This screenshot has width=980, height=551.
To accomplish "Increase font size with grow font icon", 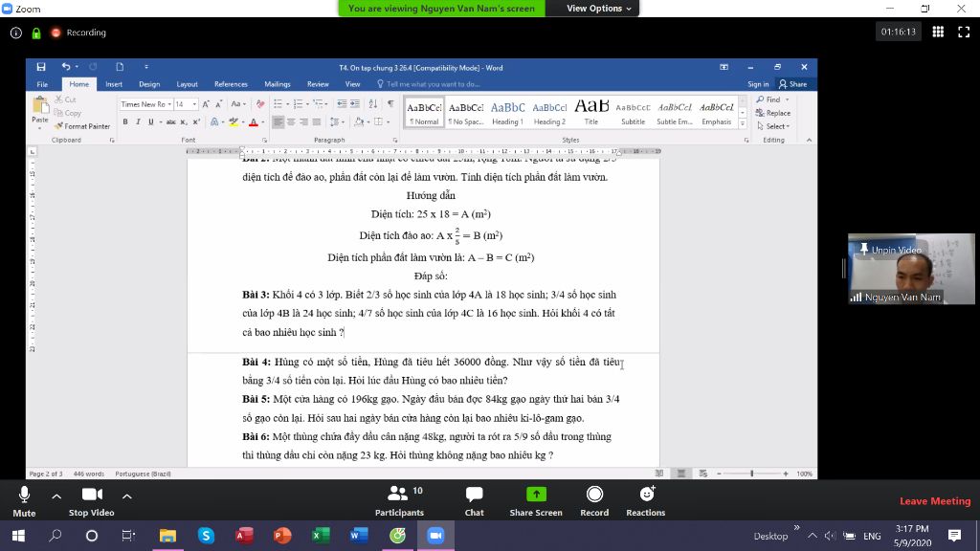I will (206, 104).
